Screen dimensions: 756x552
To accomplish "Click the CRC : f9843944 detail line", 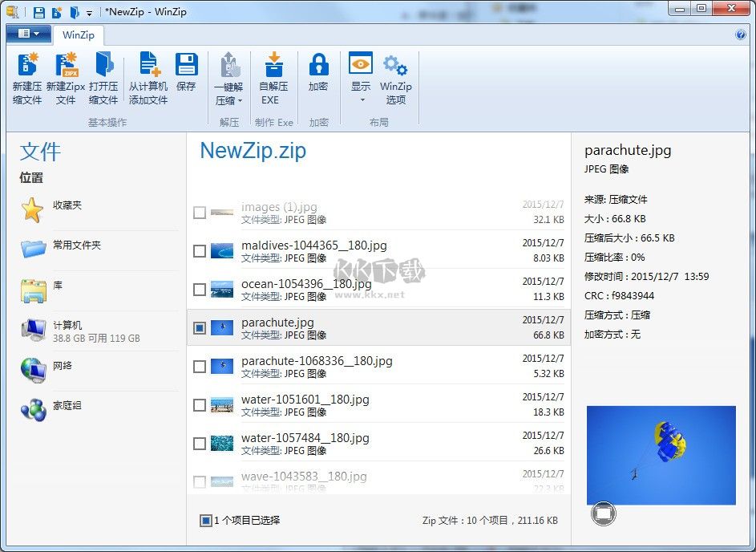I will [619, 296].
